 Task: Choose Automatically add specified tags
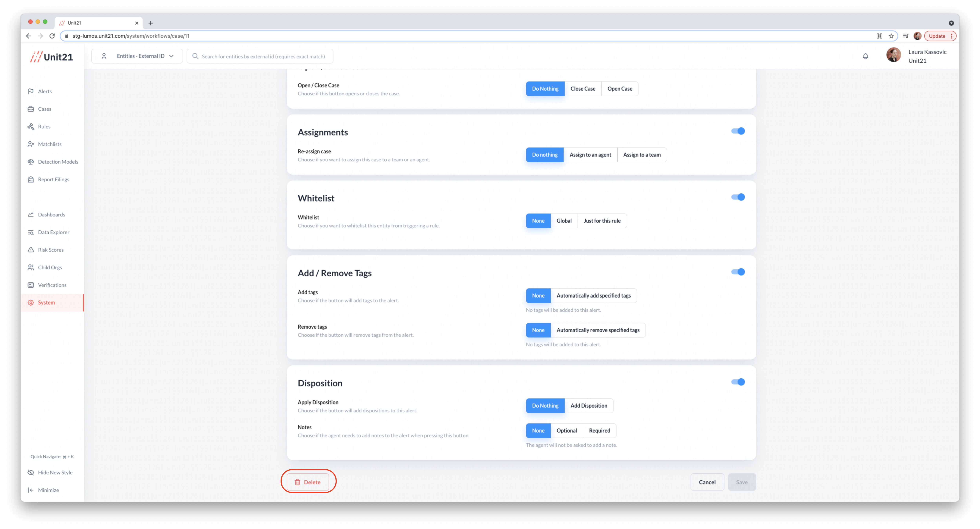click(x=593, y=296)
